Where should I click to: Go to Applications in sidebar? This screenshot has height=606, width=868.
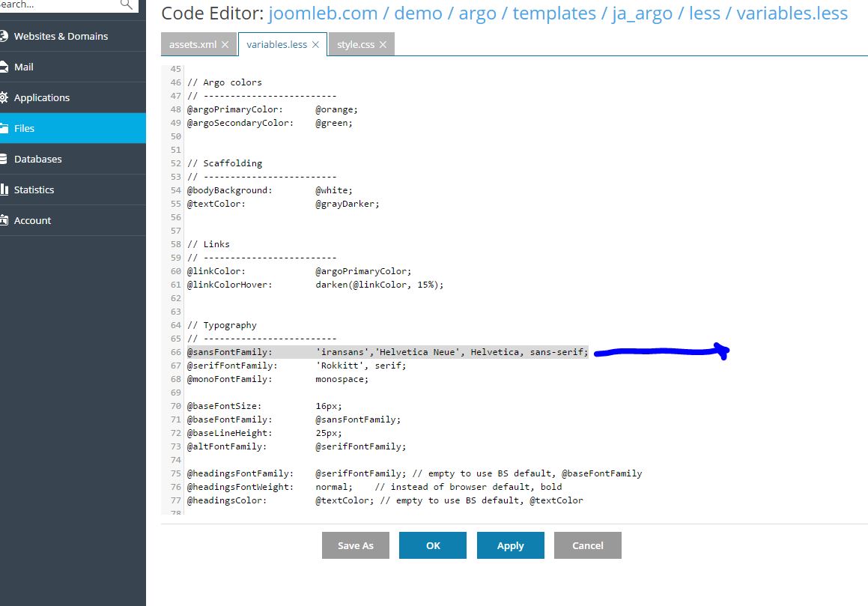tap(73, 97)
